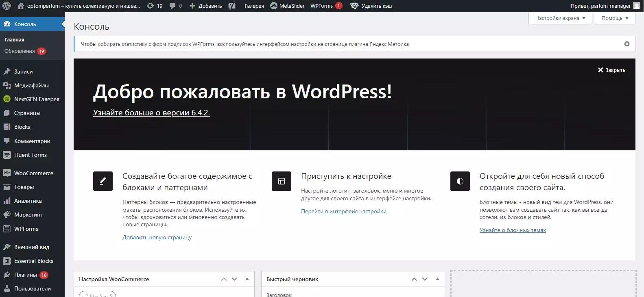Dismiss the Яндекс.Метрика notice
This screenshot has height=297, width=644.
pos(627,44)
